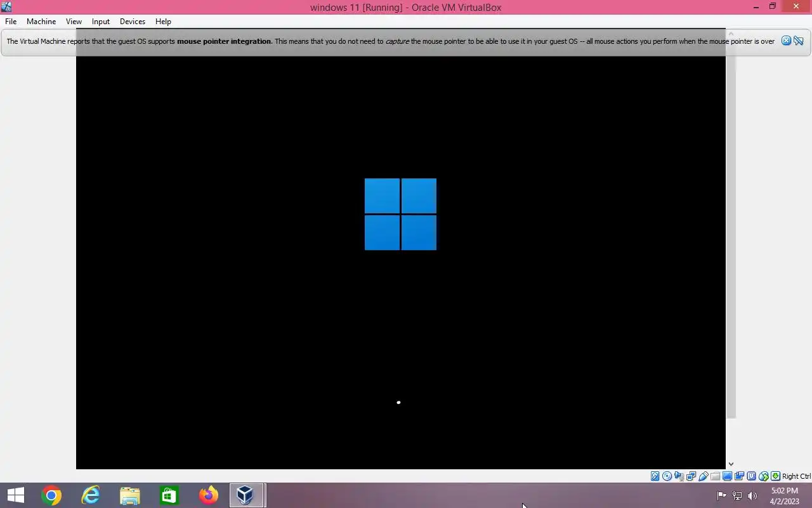Click the scroll down arrow of VM view

(731, 464)
